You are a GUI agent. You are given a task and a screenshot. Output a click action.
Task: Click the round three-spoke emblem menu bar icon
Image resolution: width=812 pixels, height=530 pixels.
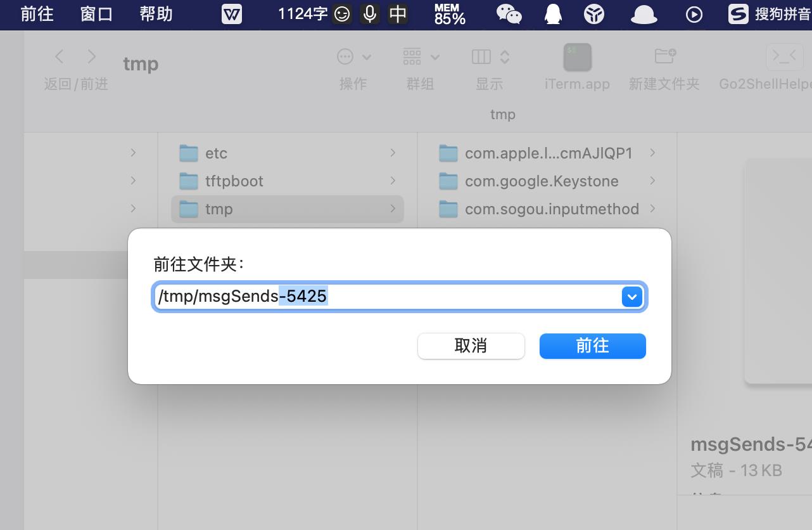[594, 14]
